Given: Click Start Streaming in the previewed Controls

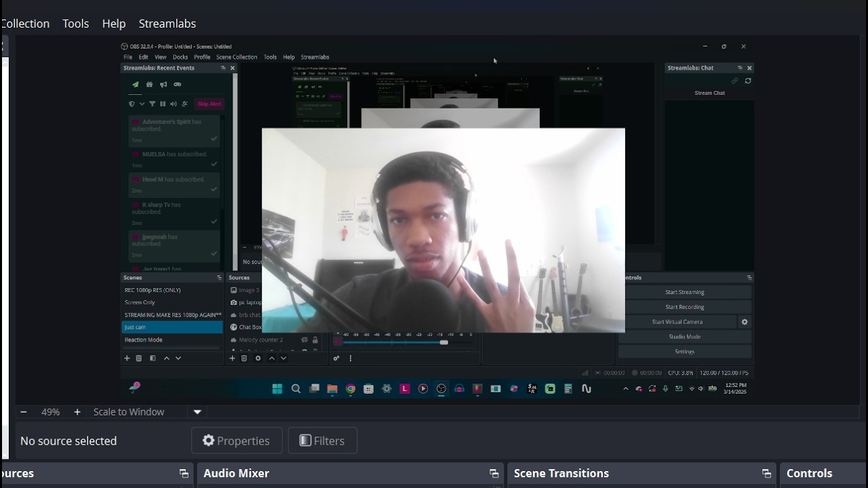Looking at the screenshot, I should (x=684, y=292).
